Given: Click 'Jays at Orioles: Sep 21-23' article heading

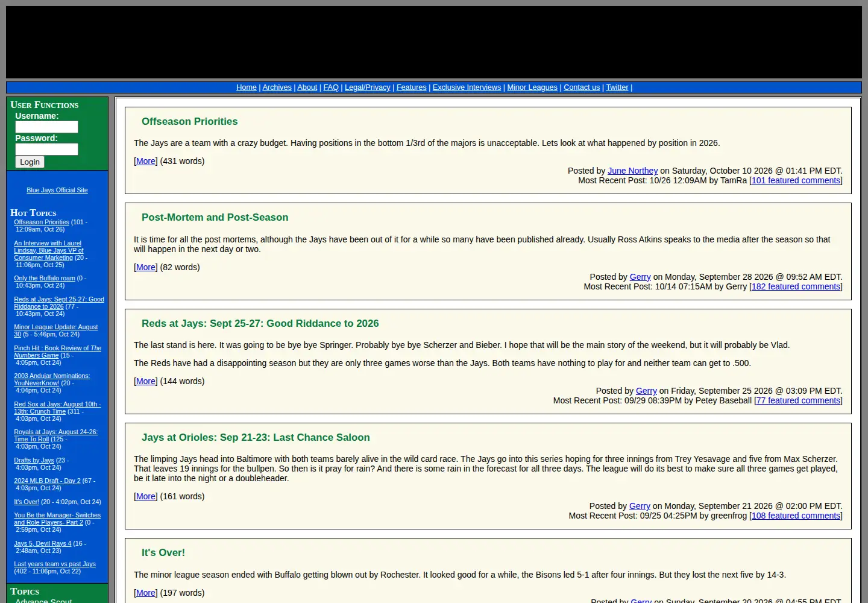Looking at the screenshot, I should tap(256, 437).
